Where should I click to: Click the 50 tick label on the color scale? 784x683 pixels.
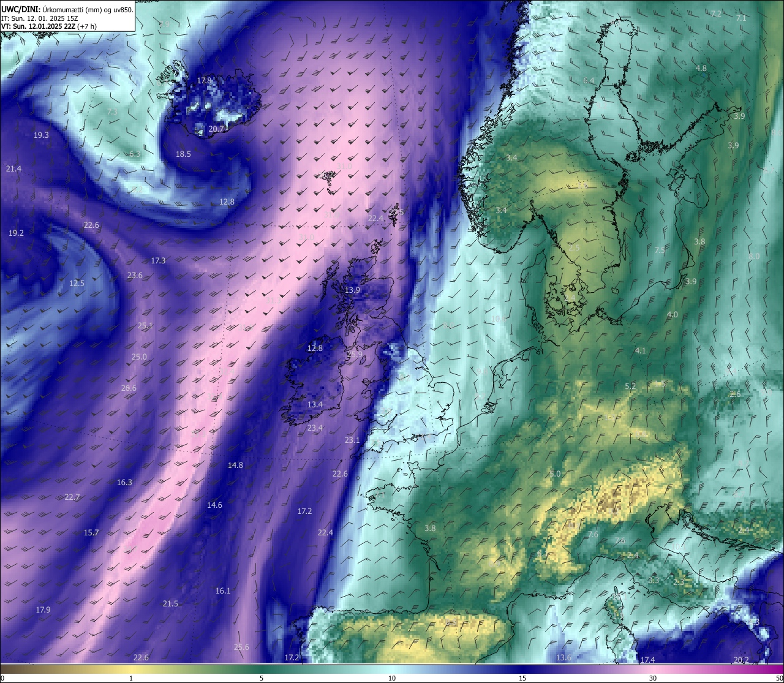click(778, 678)
